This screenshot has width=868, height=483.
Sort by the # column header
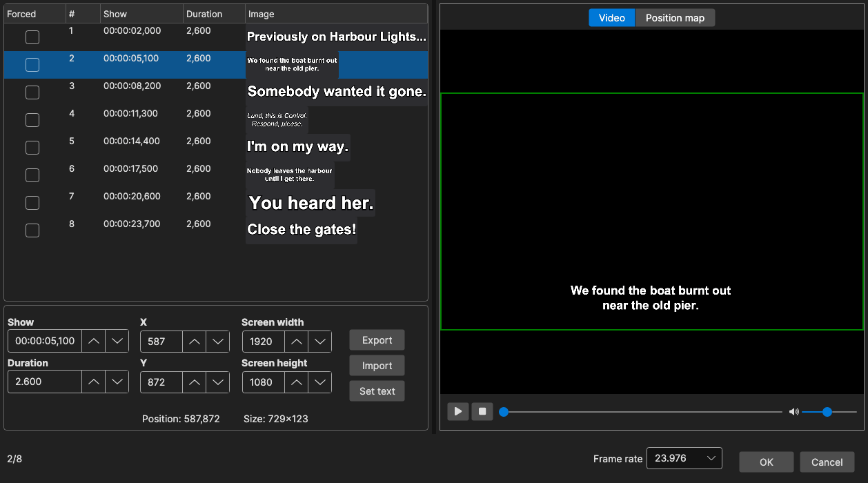pyautogui.click(x=83, y=14)
